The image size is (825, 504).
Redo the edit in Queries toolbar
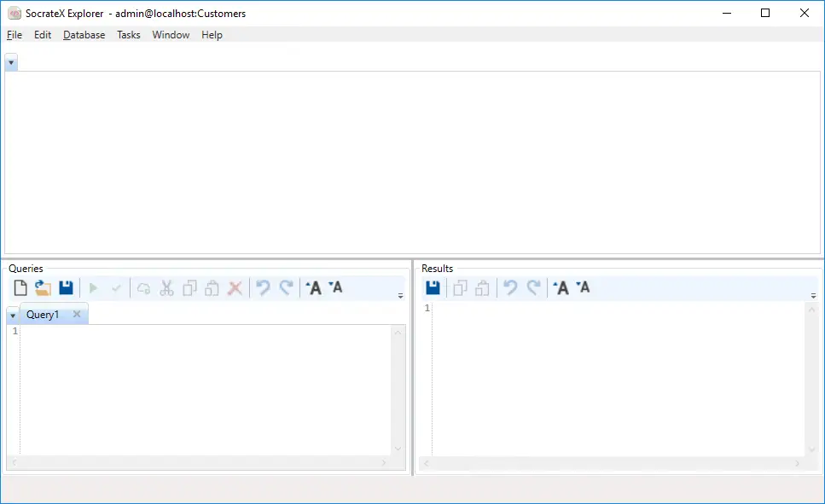tap(286, 287)
